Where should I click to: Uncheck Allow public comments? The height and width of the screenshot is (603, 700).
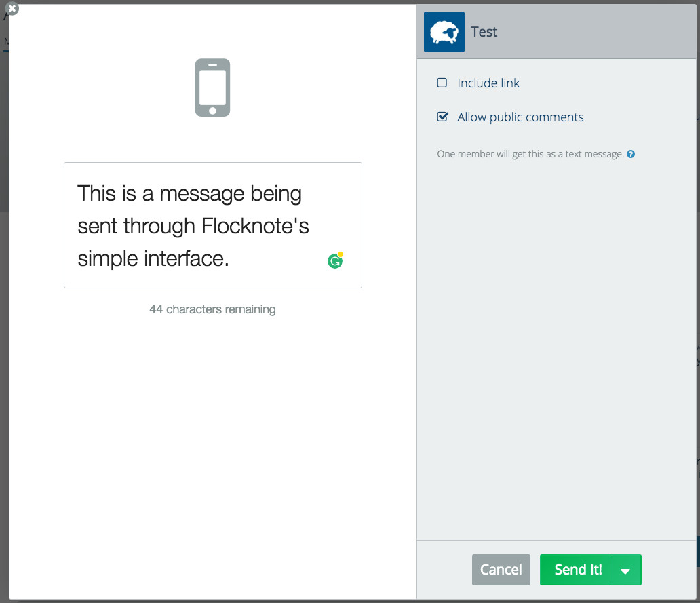click(442, 117)
